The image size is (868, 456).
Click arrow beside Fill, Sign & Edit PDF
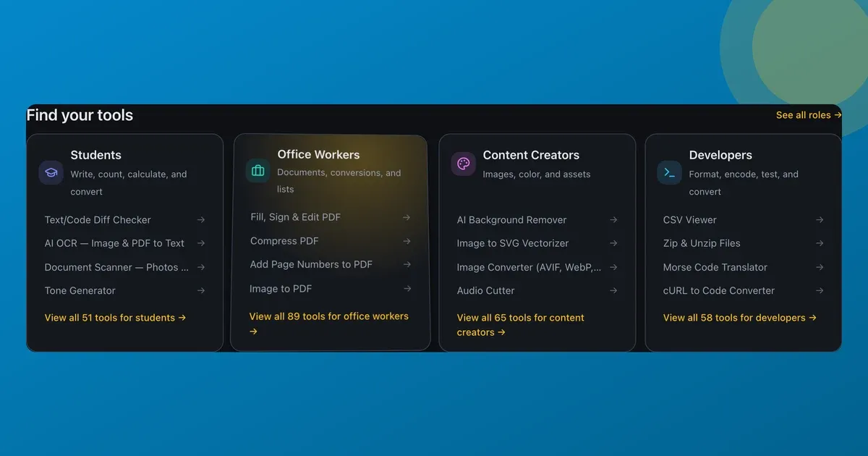pos(407,217)
